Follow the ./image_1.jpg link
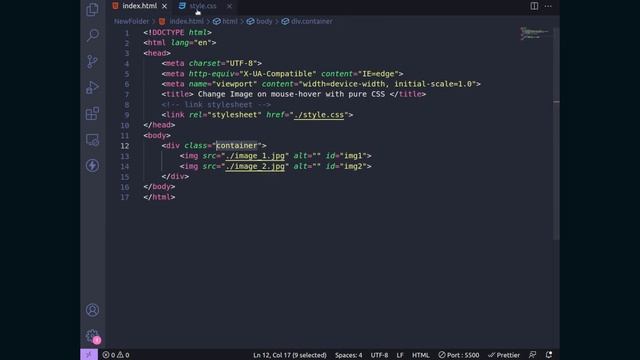640x360 pixels. pos(255,156)
